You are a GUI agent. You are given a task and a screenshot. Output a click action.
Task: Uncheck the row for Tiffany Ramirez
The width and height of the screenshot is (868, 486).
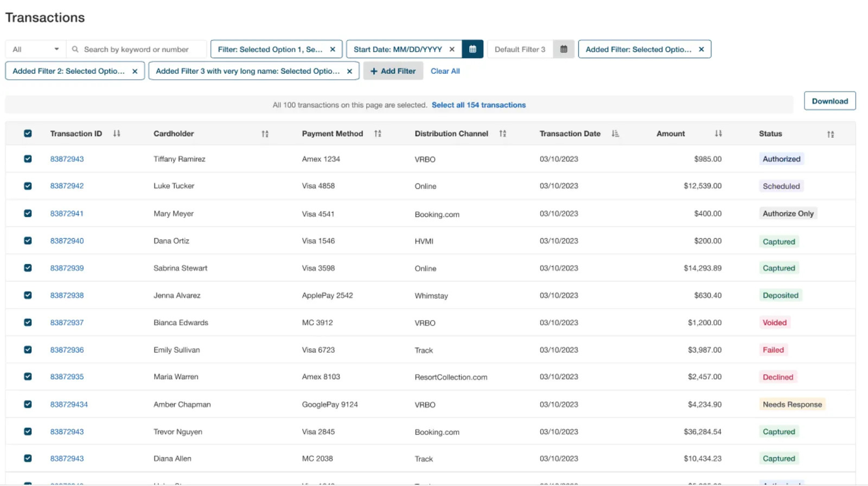point(28,159)
